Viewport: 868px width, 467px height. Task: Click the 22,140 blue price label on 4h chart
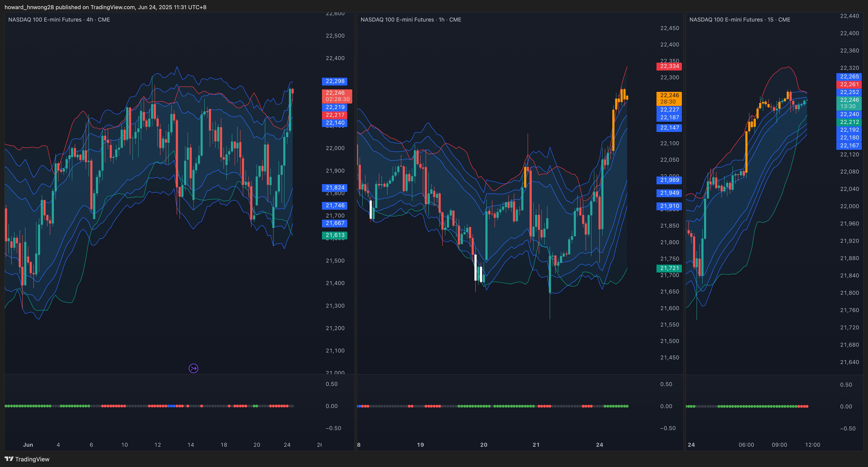coord(335,123)
